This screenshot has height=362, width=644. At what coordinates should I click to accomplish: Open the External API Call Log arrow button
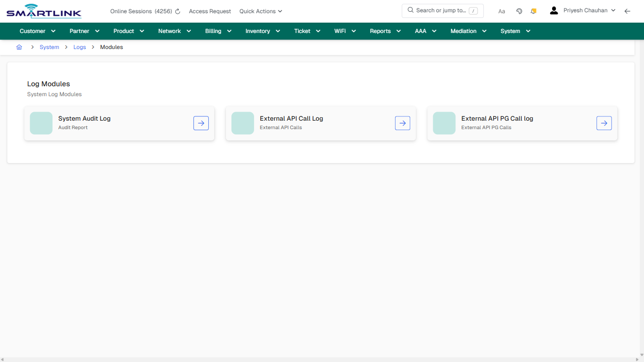402,123
